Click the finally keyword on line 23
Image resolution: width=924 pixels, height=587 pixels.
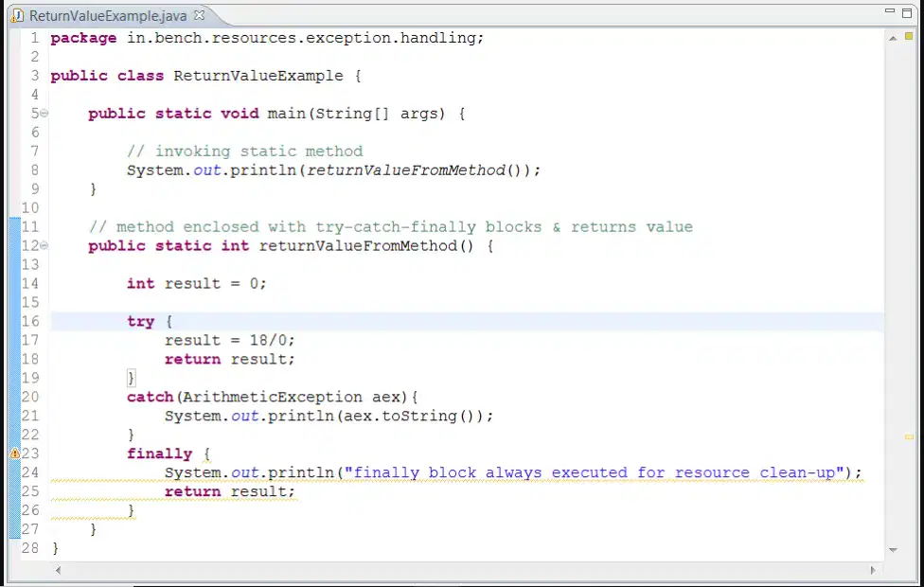click(x=160, y=454)
